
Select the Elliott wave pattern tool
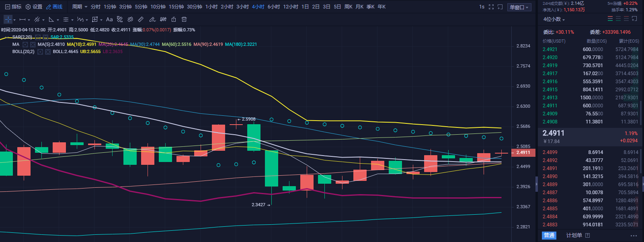(x=80, y=19)
